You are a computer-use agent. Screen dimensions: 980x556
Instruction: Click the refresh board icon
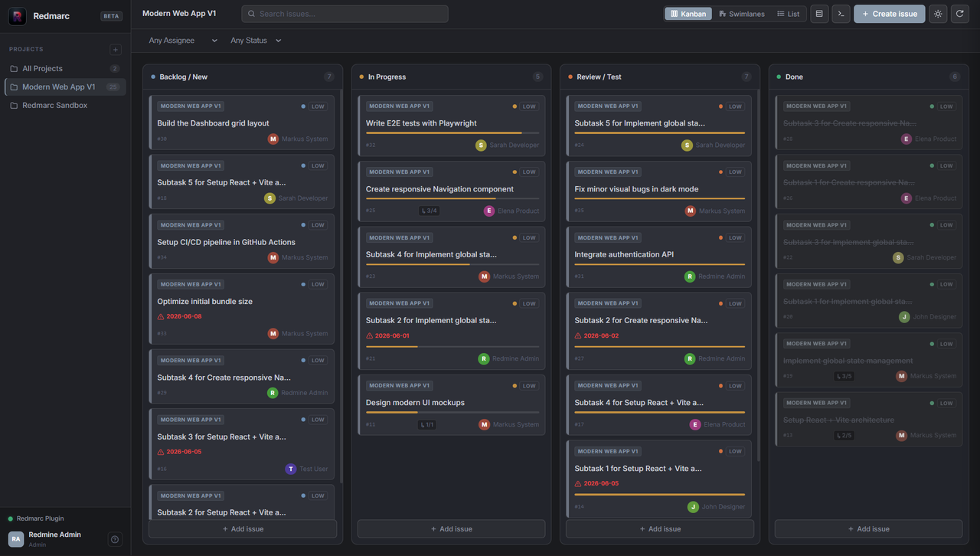click(x=960, y=14)
